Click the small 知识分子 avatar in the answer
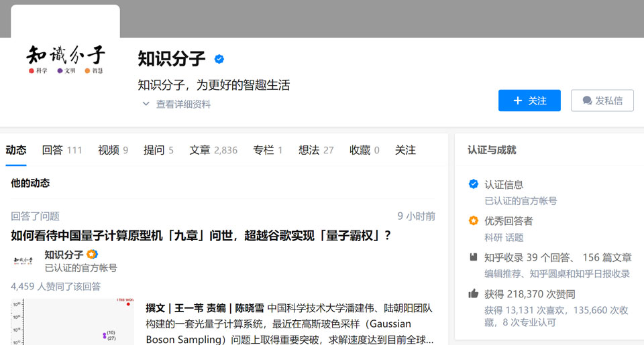The height and width of the screenshot is (345, 644). [23, 261]
